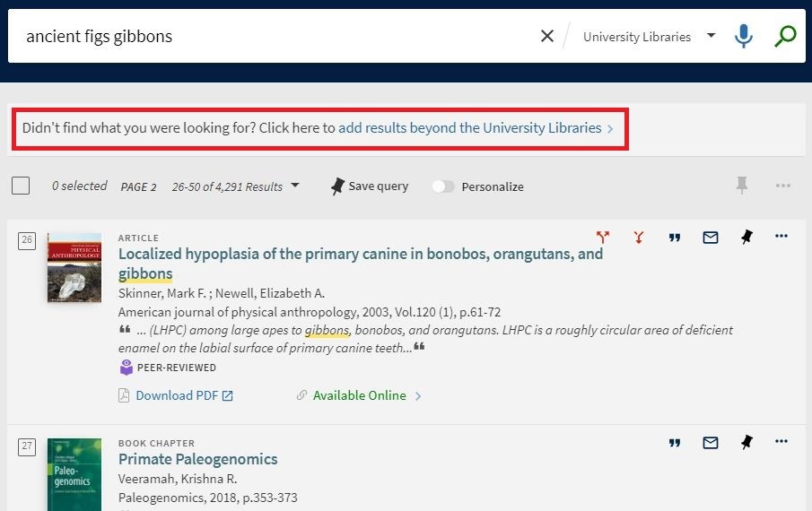Open Localized hypoplasia of the primary canine article title
The image size is (812, 511).
pos(361,264)
